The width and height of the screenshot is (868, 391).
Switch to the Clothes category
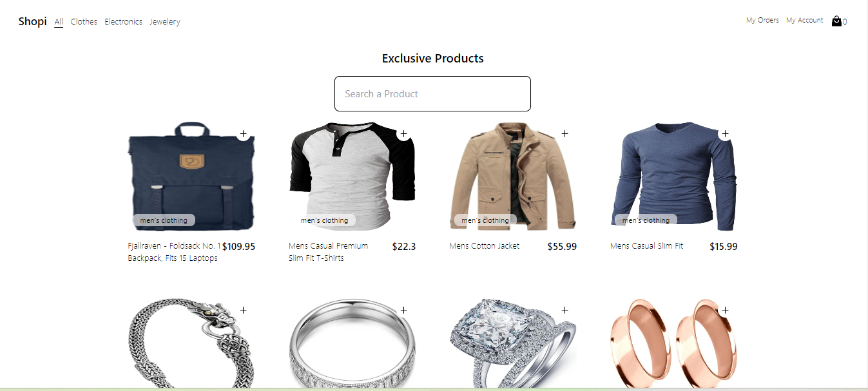pyautogui.click(x=84, y=22)
